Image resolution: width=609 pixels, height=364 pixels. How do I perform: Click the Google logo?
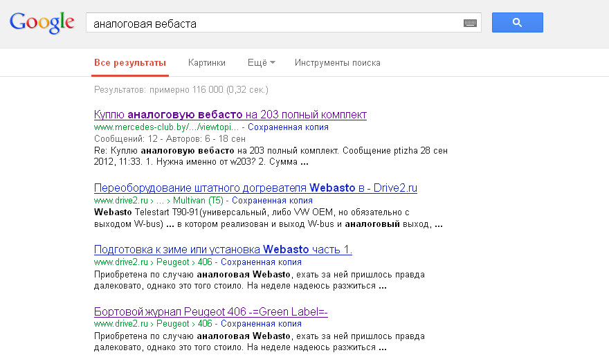click(42, 23)
